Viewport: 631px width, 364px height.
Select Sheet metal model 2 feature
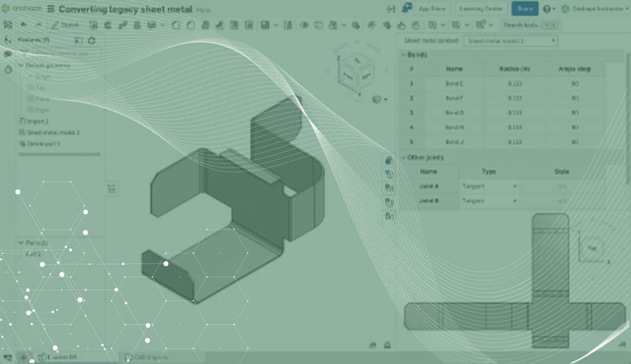[x=53, y=133]
